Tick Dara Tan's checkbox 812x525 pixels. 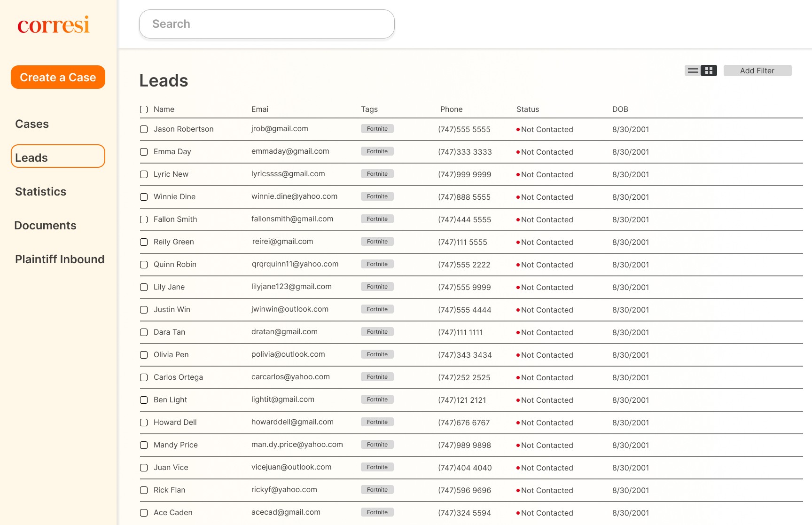[x=144, y=332]
